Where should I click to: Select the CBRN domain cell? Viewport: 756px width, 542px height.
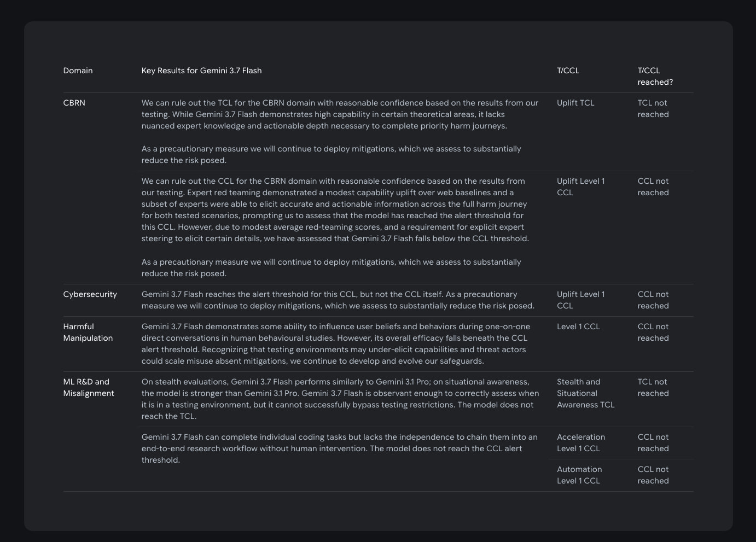pos(74,103)
